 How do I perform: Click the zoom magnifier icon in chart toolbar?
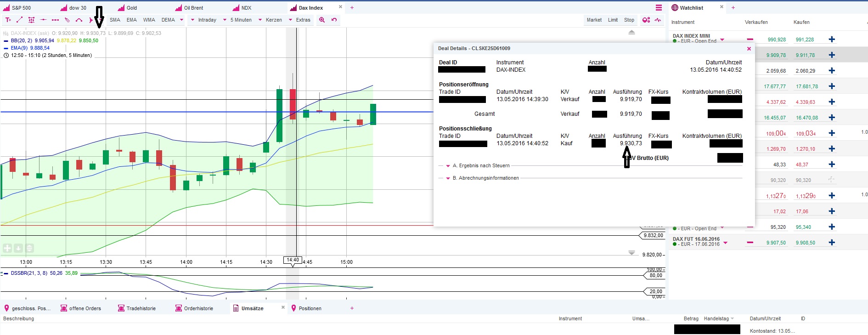tap(322, 20)
